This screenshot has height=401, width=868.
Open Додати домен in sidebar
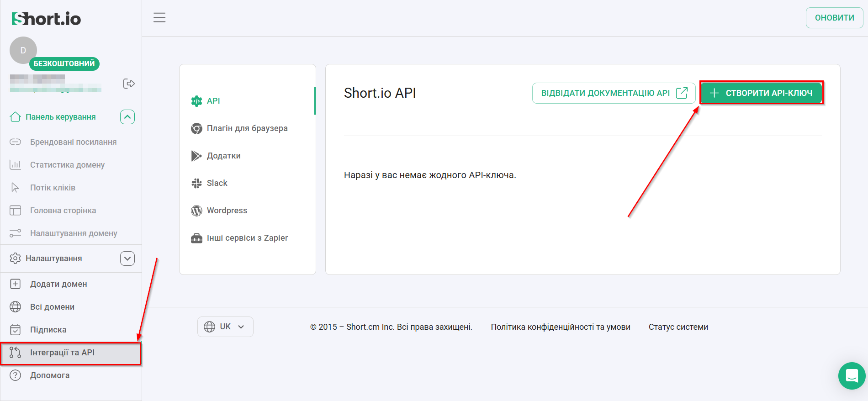(x=71, y=284)
